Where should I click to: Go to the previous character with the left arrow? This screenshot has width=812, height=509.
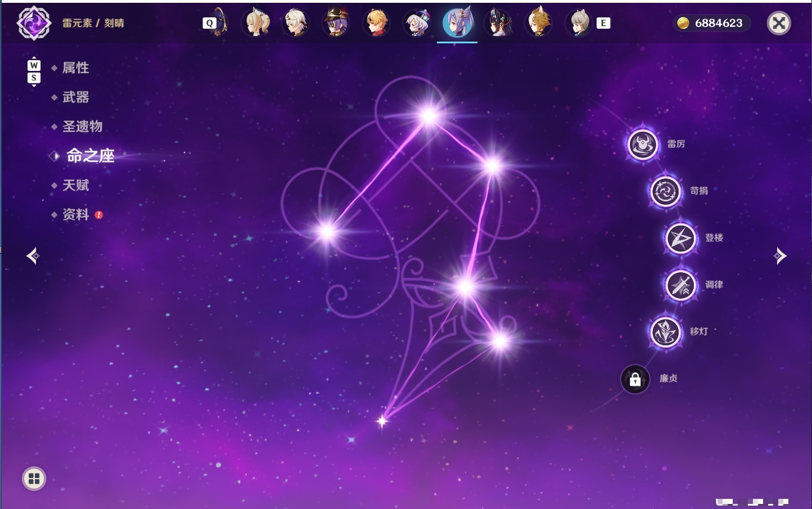click(x=33, y=256)
